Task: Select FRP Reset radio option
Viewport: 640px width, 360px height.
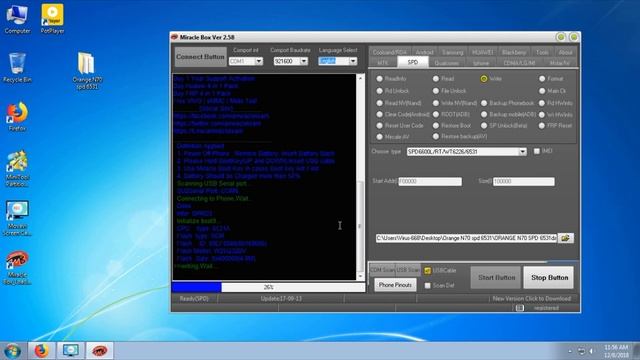Action: click(x=542, y=126)
